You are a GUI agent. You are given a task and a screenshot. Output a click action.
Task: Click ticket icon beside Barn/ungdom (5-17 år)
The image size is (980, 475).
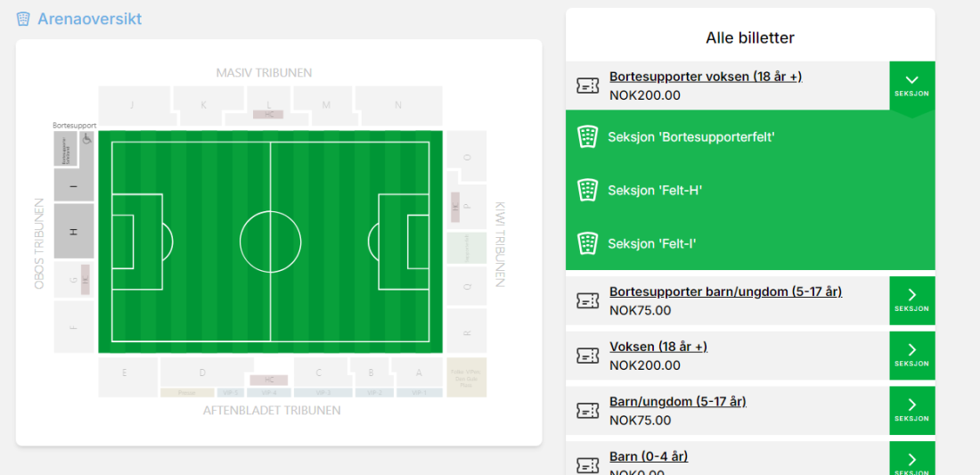click(587, 411)
